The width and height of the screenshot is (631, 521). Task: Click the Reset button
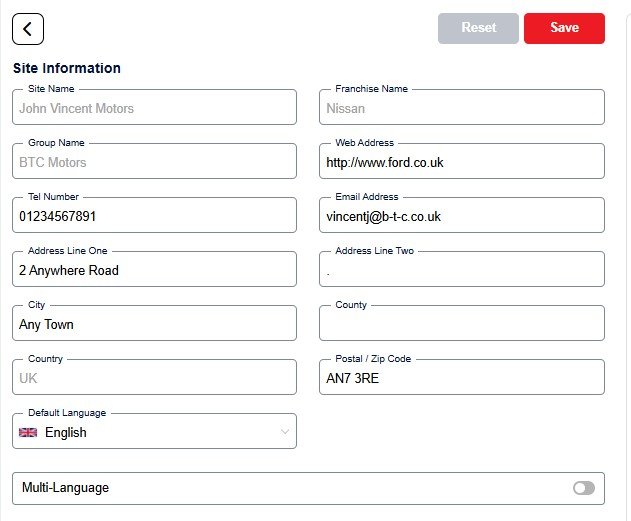coord(478,28)
